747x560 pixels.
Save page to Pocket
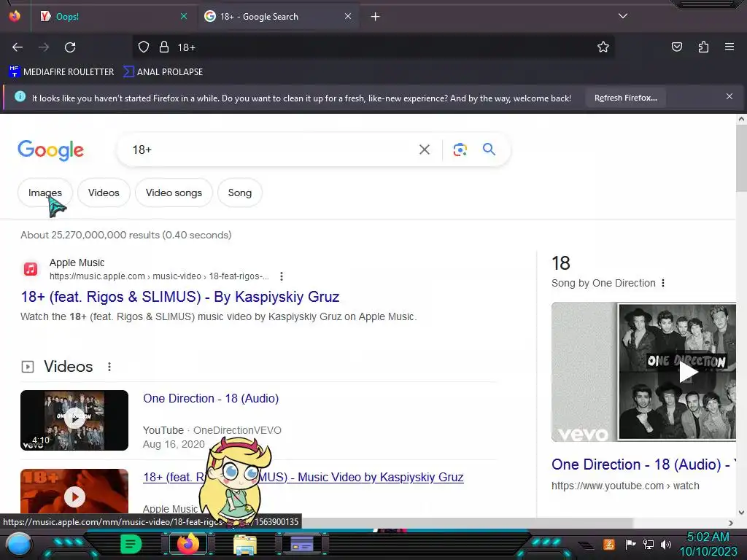pyautogui.click(x=676, y=47)
